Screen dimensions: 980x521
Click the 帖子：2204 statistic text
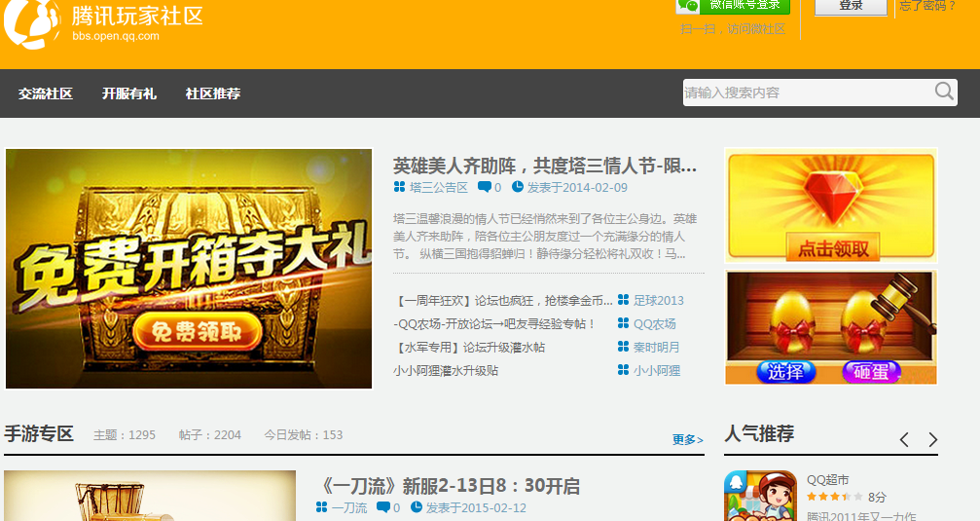[209, 434]
